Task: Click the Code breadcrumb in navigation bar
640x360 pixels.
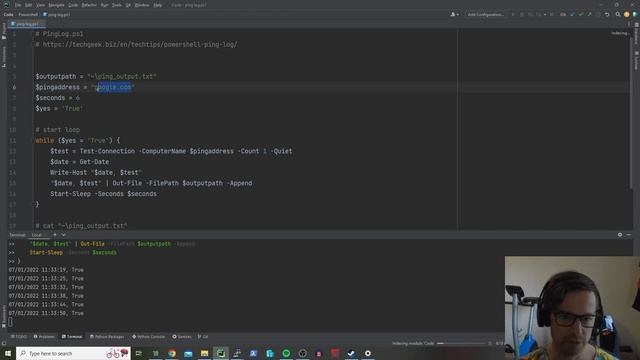Action: (x=9, y=15)
